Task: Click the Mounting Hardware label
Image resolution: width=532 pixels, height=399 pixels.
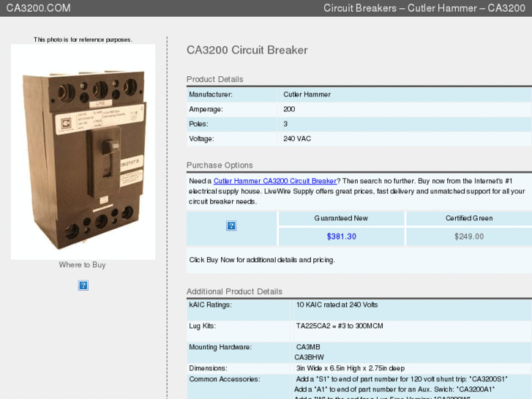Action: point(220,347)
